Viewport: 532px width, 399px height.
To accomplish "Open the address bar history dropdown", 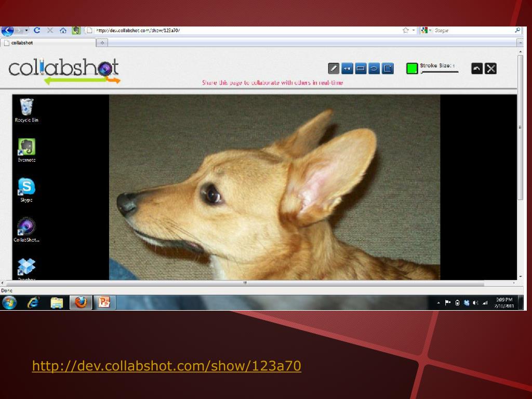I will pyautogui.click(x=414, y=30).
